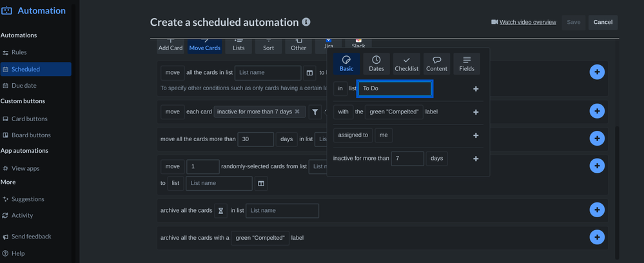Click the board picker icon in the 'to list' row
The width and height of the screenshot is (644, 263).
(261, 183)
